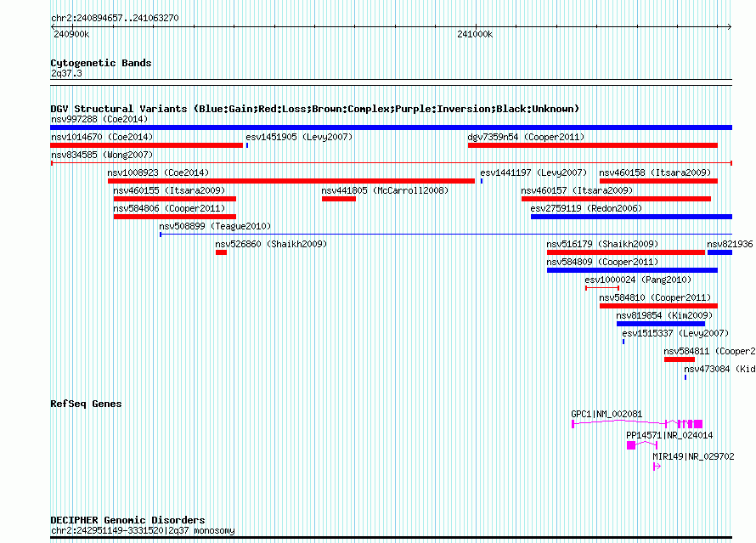This screenshot has width=756, height=543.
Task: Click the nsv526860 (Shaikh2009) small red bar
Action: click(222, 252)
